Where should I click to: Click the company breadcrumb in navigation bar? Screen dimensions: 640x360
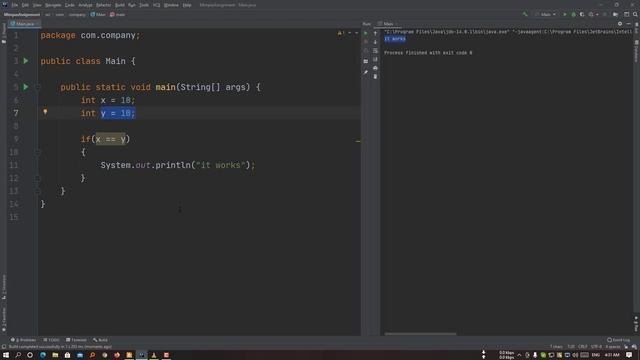pyautogui.click(x=77, y=15)
